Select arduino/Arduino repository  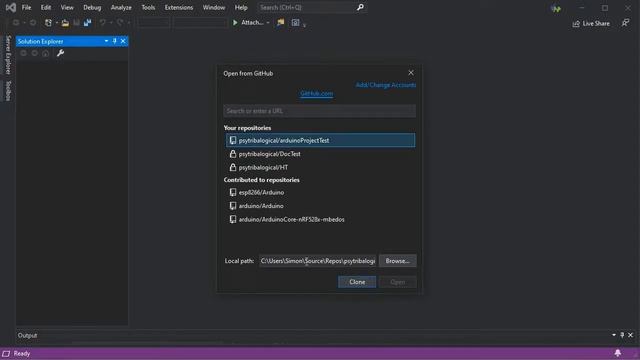(320, 206)
